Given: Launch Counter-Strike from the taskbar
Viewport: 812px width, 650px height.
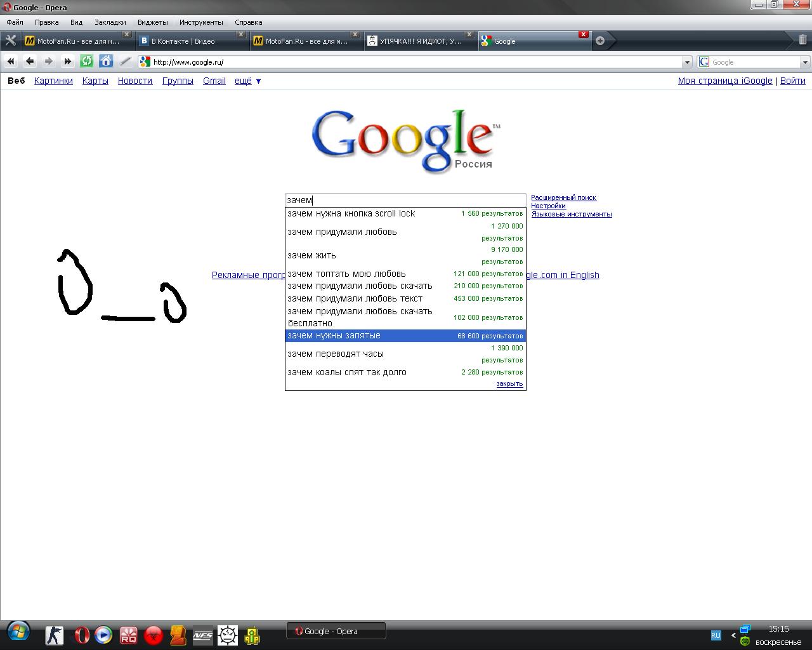Looking at the screenshot, I should tap(55, 635).
